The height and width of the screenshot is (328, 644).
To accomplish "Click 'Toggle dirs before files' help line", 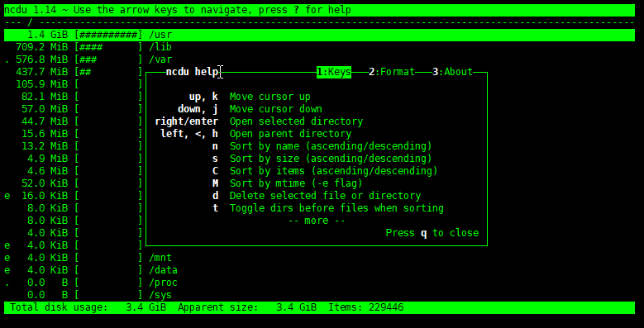I will pos(336,208).
